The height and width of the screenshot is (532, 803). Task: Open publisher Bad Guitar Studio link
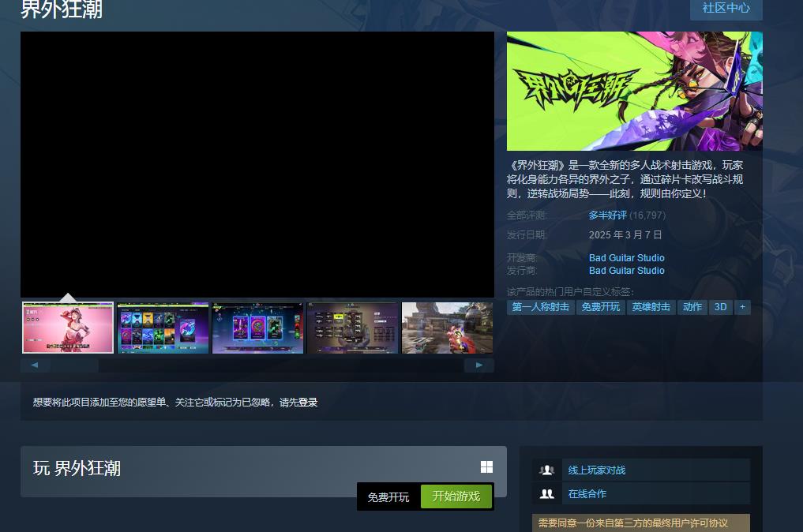626,271
